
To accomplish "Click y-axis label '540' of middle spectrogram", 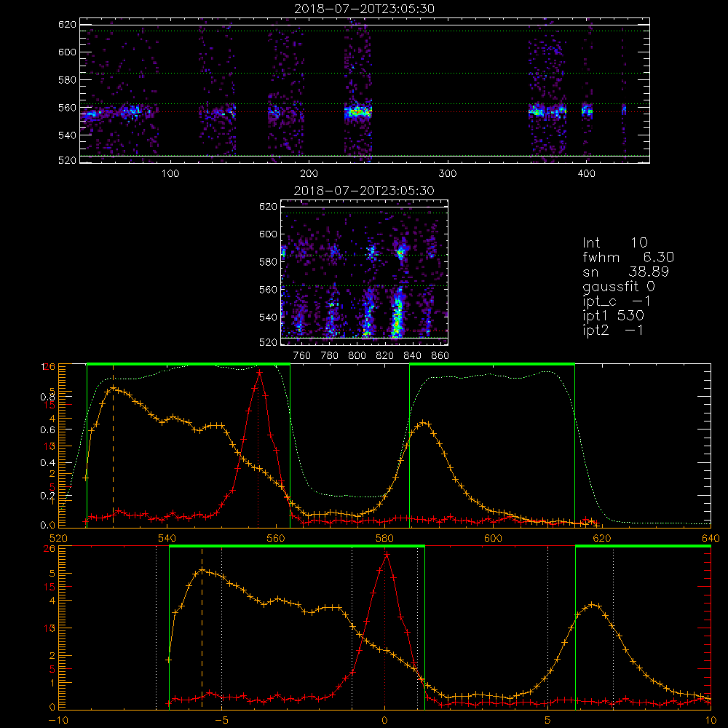I will click(x=268, y=317).
